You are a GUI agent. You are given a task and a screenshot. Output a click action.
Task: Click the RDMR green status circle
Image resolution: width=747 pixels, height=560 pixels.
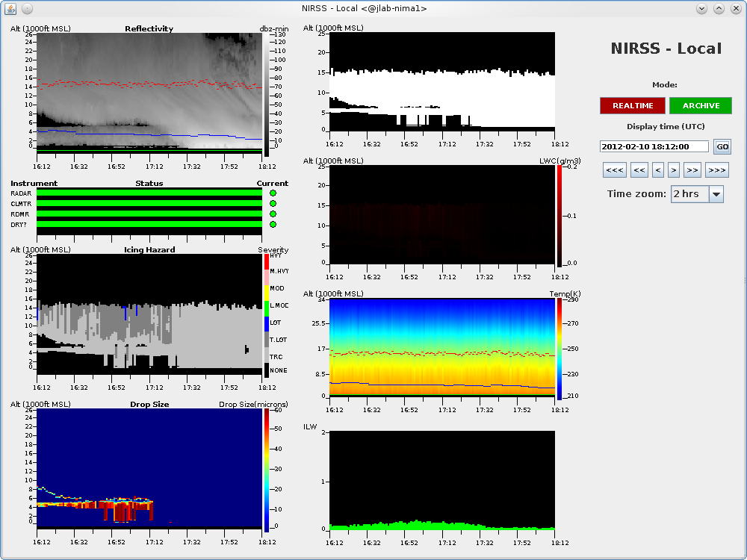[x=273, y=214]
